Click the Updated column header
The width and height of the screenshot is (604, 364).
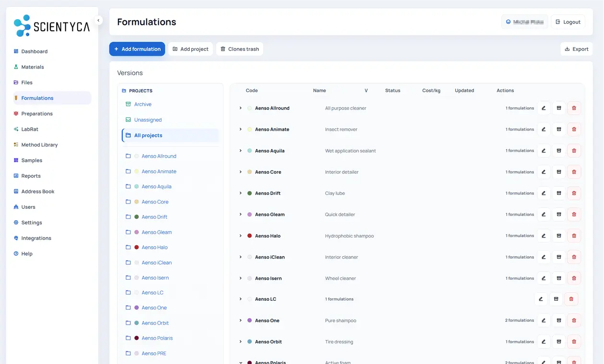(x=464, y=91)
